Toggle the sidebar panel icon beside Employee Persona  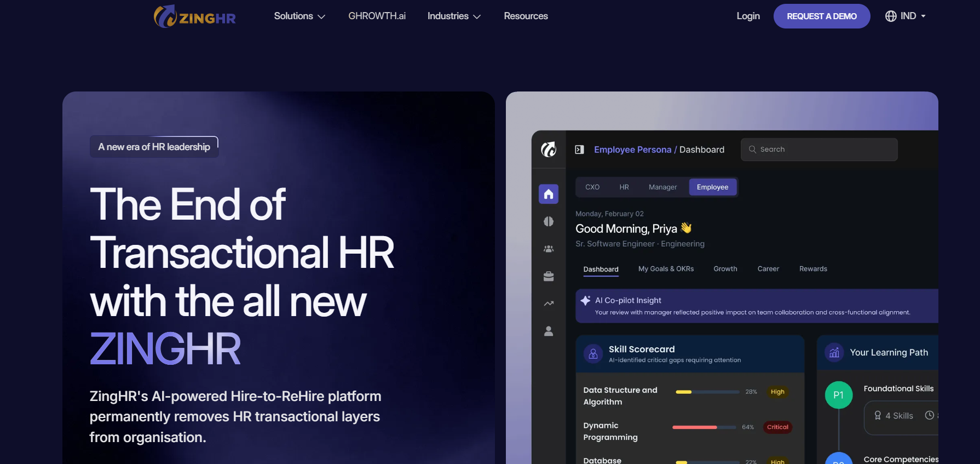579,150
